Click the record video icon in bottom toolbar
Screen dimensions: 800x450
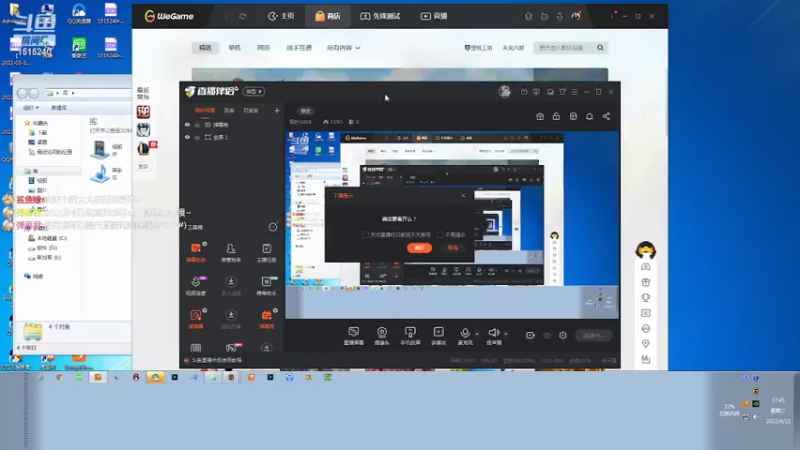coord(531,335)
